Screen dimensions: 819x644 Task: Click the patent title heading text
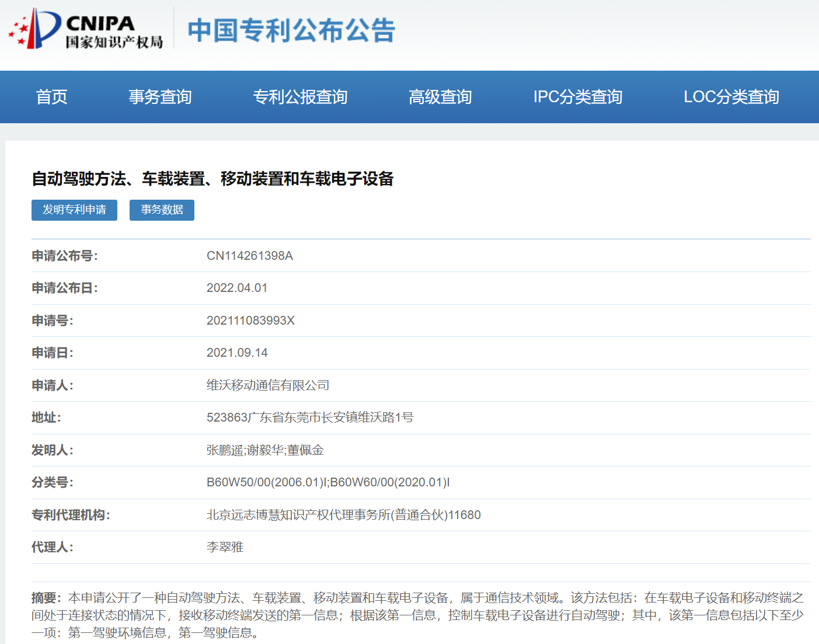(212, 179)
